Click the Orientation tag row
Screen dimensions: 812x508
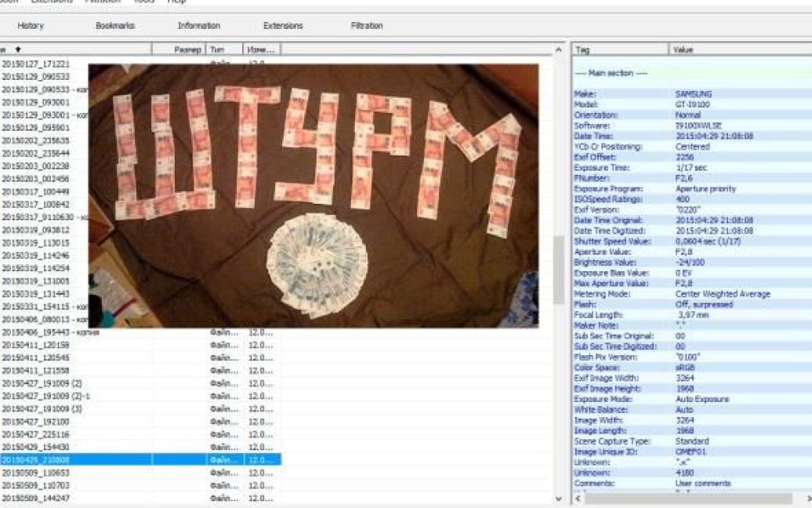point(692,115)
